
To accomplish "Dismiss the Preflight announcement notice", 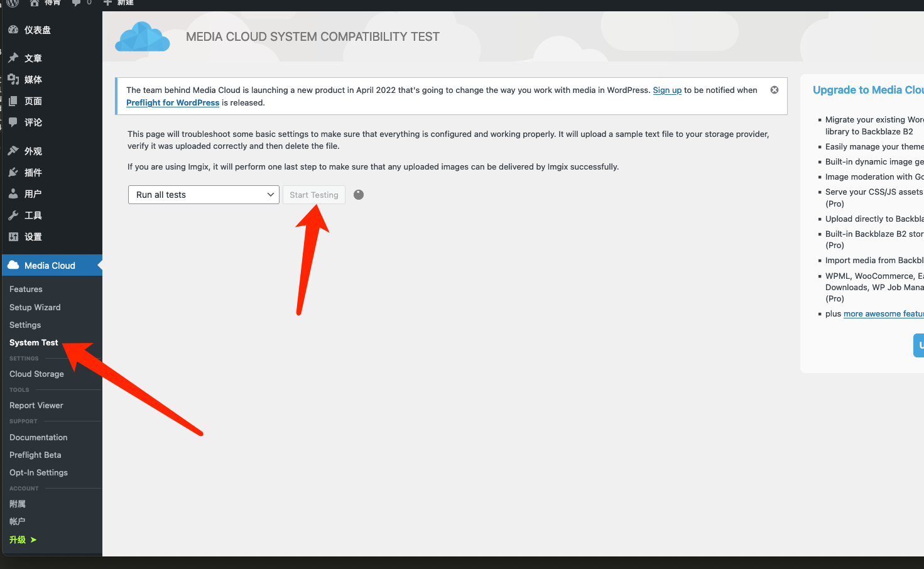I will [775, 90].
